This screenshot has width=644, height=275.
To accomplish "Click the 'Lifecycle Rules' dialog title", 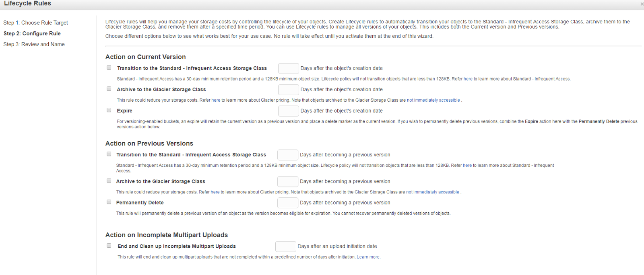I will 27,4.
